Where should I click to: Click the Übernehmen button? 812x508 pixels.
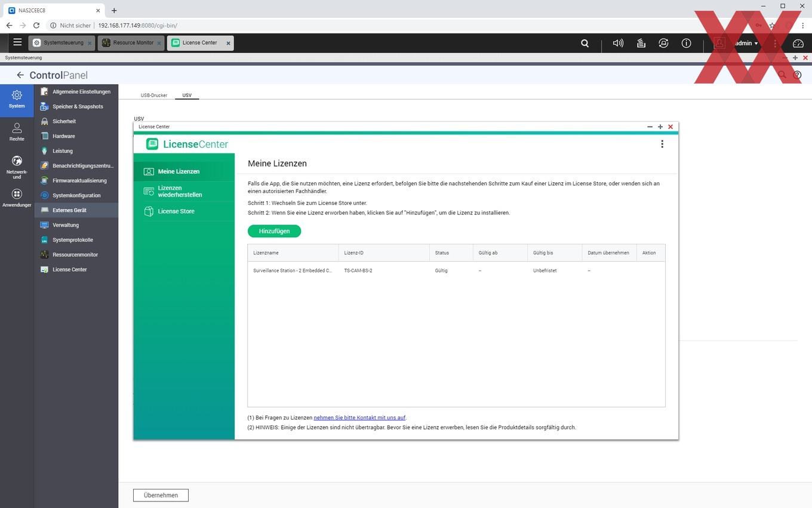[x=161, y=495]
